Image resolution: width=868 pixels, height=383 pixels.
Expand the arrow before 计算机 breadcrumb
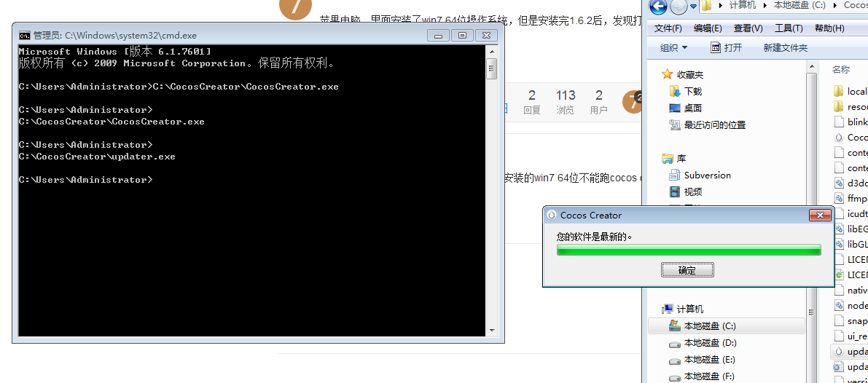[x=721, y=5]
